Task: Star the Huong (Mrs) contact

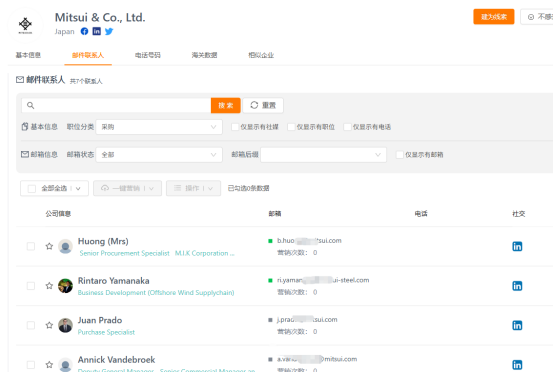Action: (x=49, y=246)
